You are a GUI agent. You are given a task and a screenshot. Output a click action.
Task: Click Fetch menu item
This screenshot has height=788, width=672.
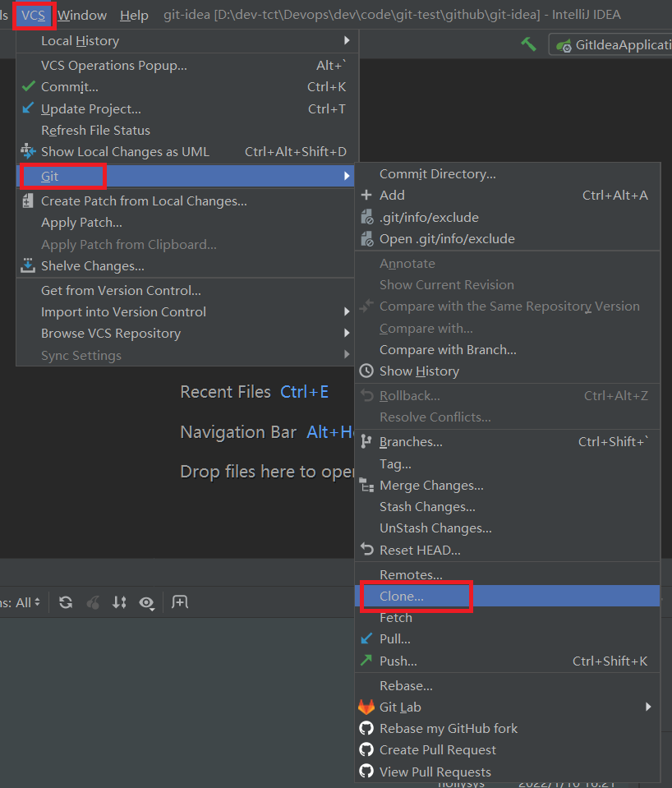508,618
